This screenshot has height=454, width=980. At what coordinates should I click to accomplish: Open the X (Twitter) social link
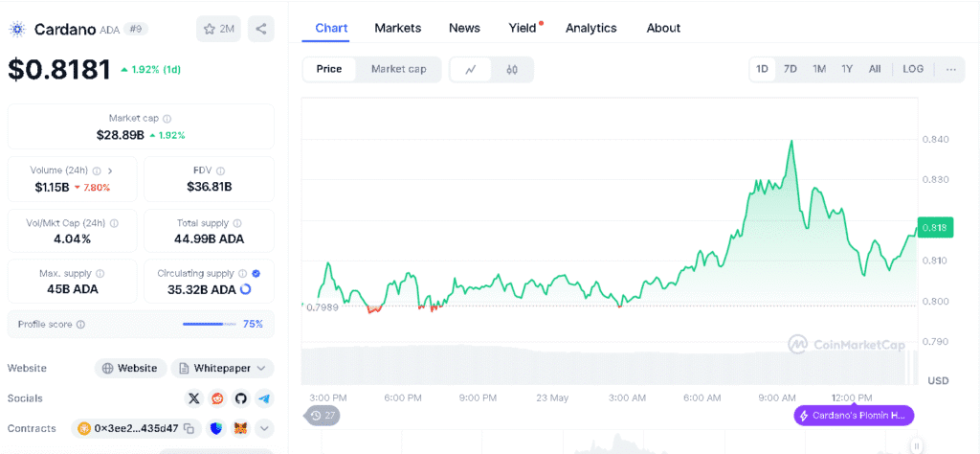point(194,398)
